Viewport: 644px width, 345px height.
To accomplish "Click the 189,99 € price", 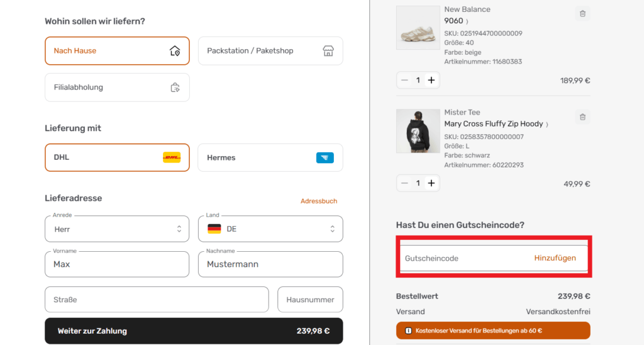I will [x=575, y=81].
